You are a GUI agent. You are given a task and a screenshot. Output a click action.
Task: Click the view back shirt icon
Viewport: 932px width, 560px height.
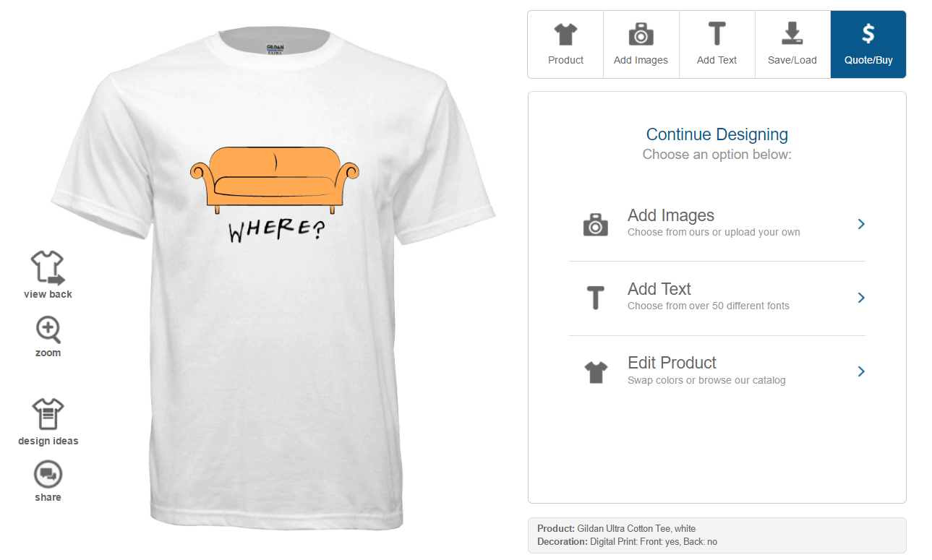point(48,268)
